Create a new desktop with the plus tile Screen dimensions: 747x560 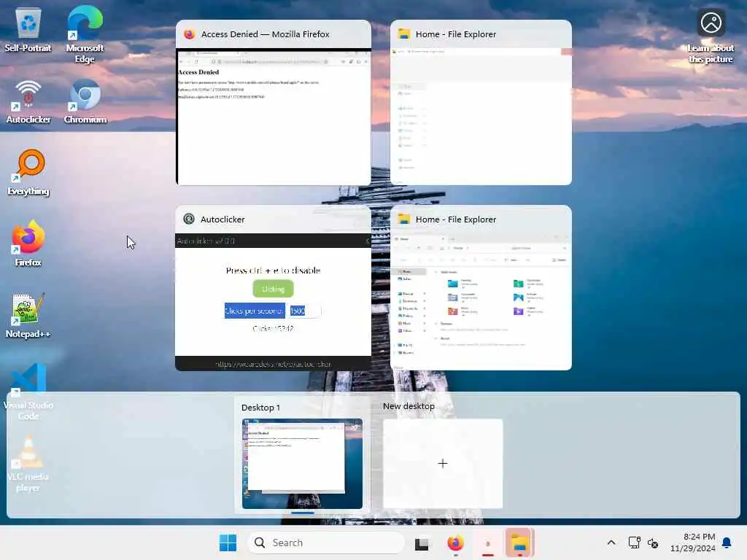[x=443, y=463]
